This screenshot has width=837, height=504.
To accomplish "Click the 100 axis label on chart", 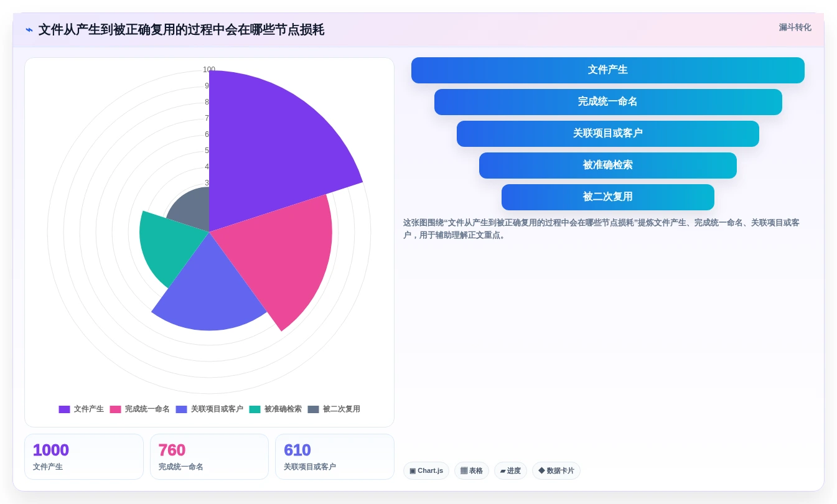I will point(209,70).
